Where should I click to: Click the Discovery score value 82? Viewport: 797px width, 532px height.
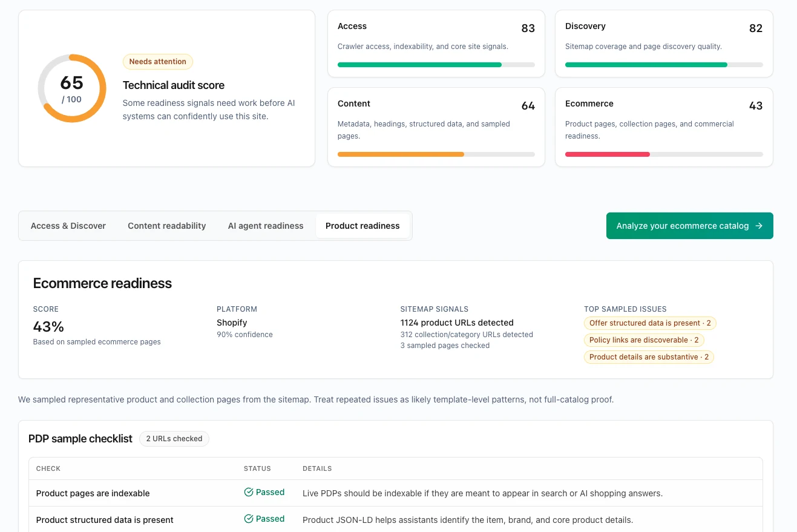tap(756, 28)
